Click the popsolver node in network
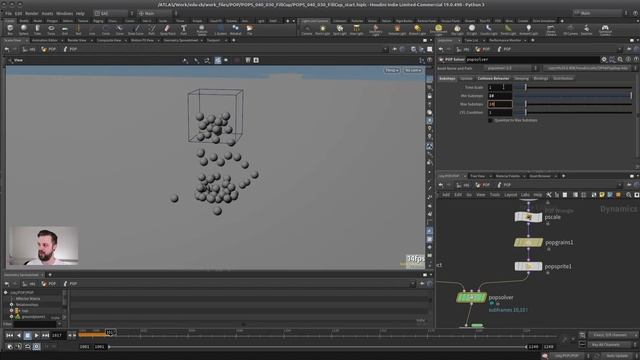The width and height of the screenshot is (640, 360). coord(471,298)
